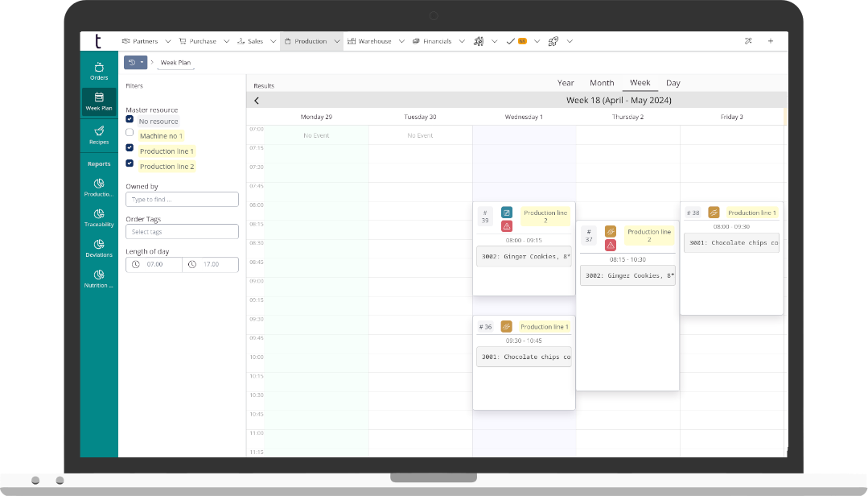The height and width of the screenshot is (496, 868).
Task: Switch to the Month calendar view
Action: pyautogui.click(x=602, y=82)
